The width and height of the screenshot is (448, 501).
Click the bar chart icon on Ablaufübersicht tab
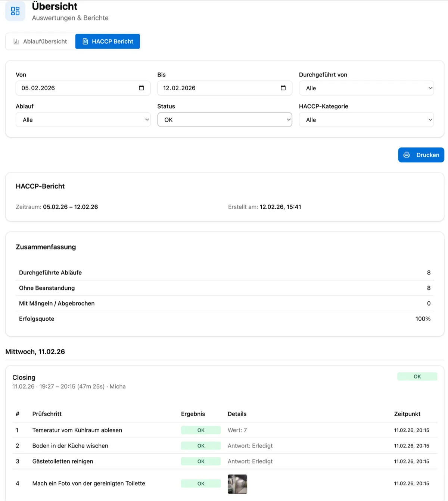coord(16,41)
